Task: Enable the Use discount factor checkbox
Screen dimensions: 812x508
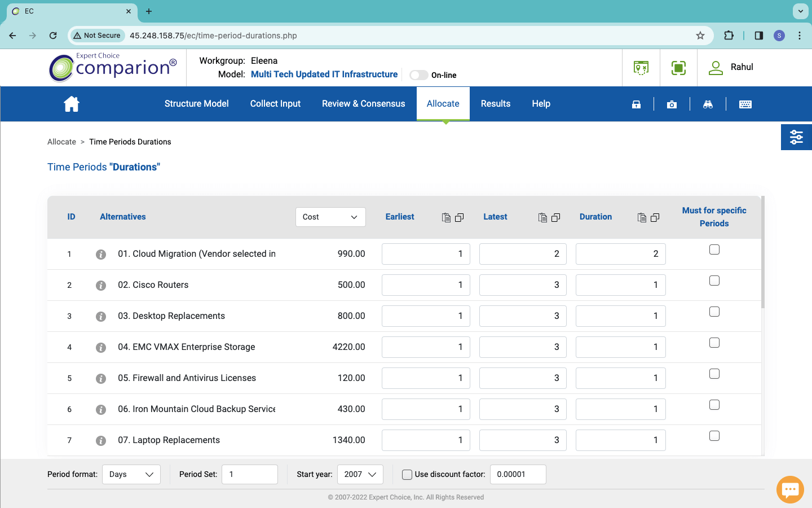Action: (407, 475)
